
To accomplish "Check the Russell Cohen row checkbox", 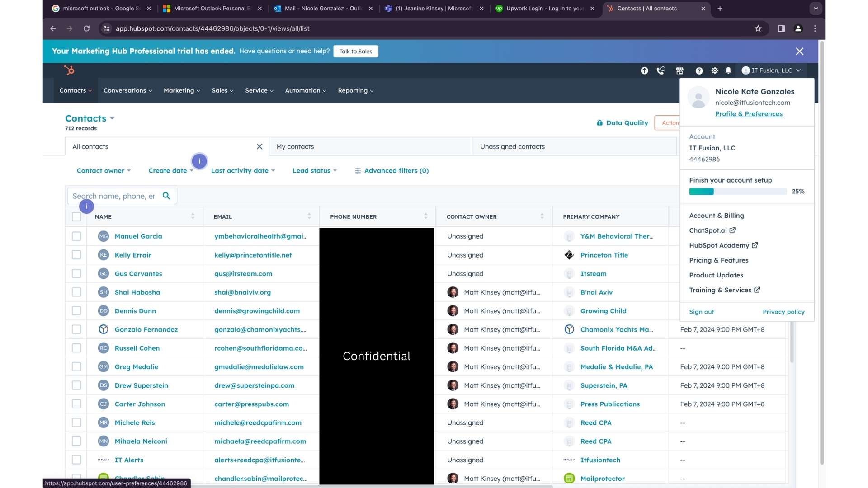I will (76, 348).
